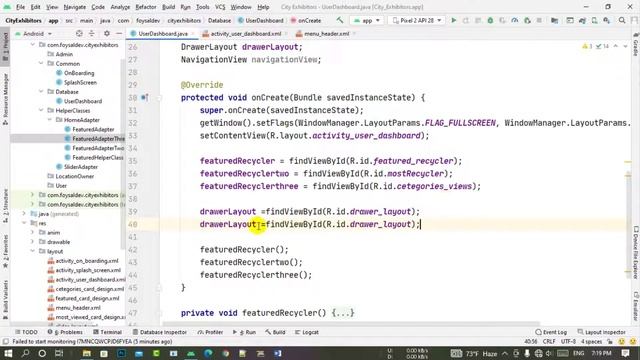Click CRLF line separator in status bar
The height and width of the screenshot is (360, 640).
[x=549, y=341]
